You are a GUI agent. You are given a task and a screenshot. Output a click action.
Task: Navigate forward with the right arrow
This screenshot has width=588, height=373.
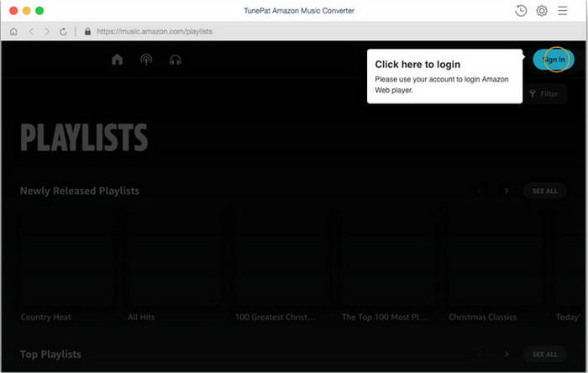[x=46, y=32]
